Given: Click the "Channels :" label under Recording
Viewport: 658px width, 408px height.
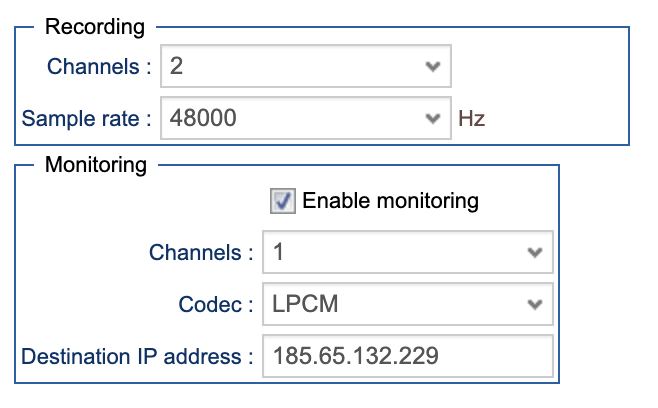Looking at the screenshot, I should [x=100, y=67].
